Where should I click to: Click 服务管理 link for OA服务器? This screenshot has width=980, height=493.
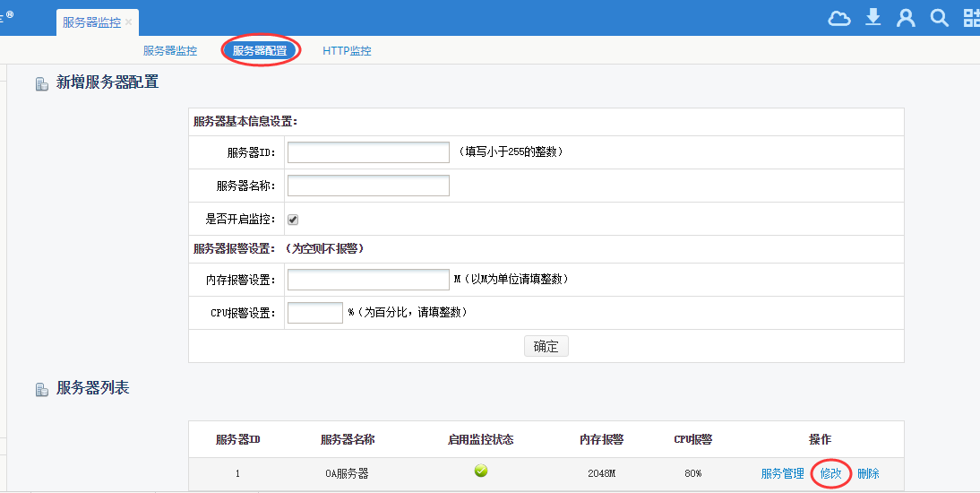click(x=782, y=473)
